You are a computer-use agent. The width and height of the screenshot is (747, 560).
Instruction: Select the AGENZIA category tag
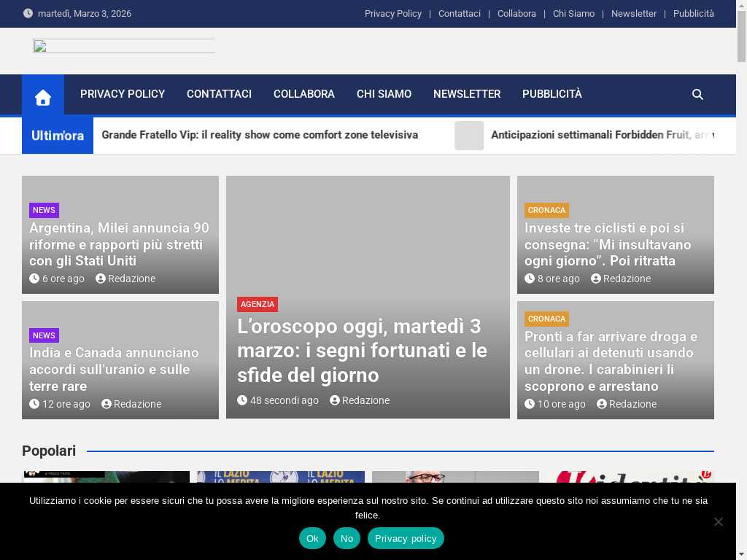click(258, 304)
